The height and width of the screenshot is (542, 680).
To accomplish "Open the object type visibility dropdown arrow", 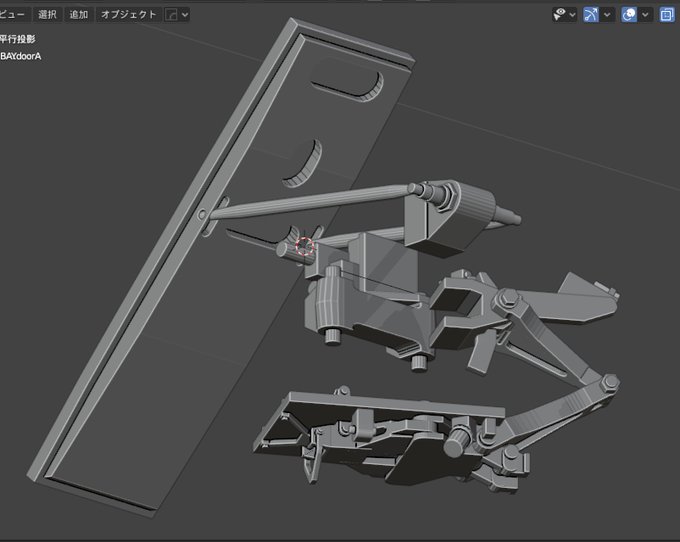I will (x=572, y=15).
